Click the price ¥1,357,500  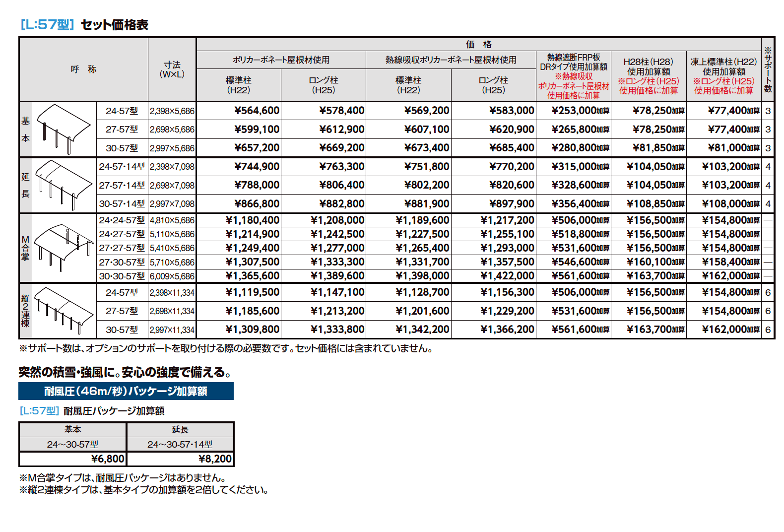pos(507,262)
